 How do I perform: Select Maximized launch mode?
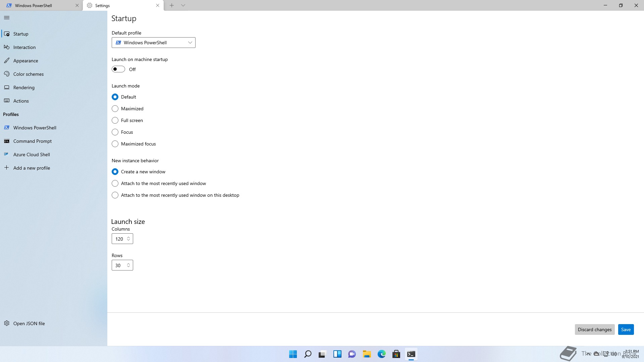[115, 109]
